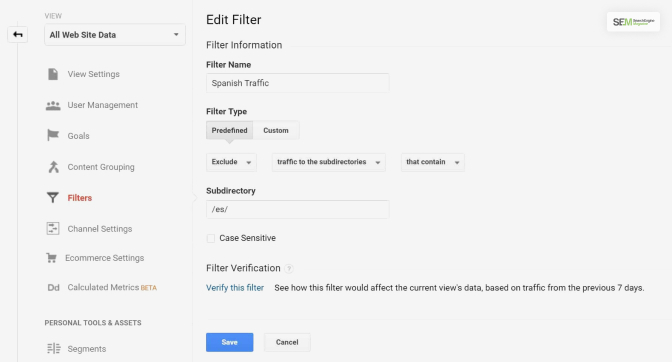Click the Content Grouping figure icon
The height and width of the screenshot is (362, 672).
tap(53, 167)
